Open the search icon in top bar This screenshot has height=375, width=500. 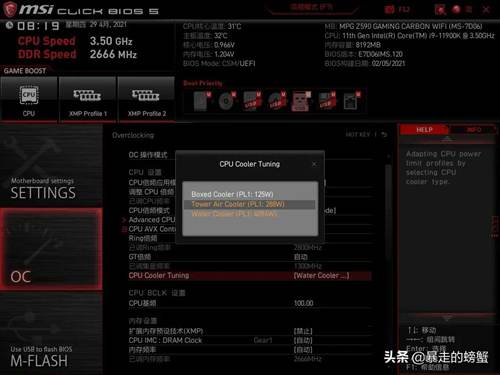tap(440, 10)
